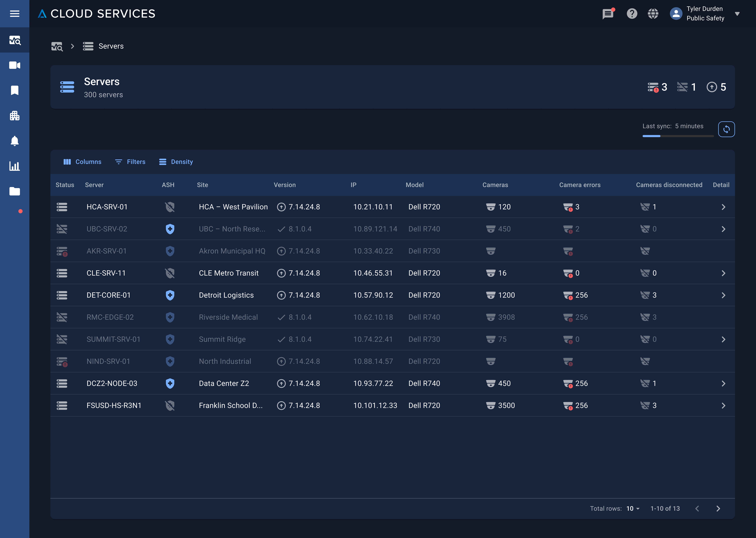Open the Filters panel
The height and width of the screenshot is (538, 756).
coord(130,162)
